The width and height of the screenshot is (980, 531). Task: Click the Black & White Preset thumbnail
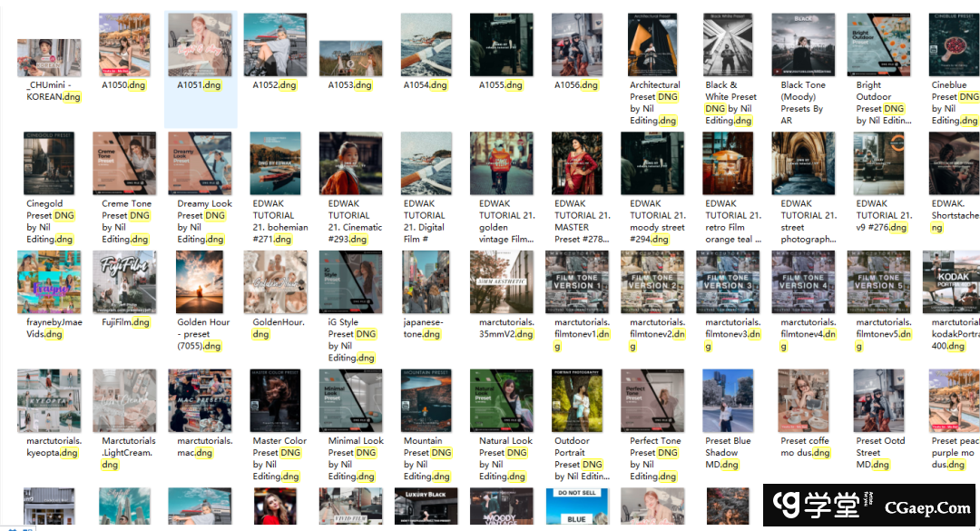click(x=729, y=44)
